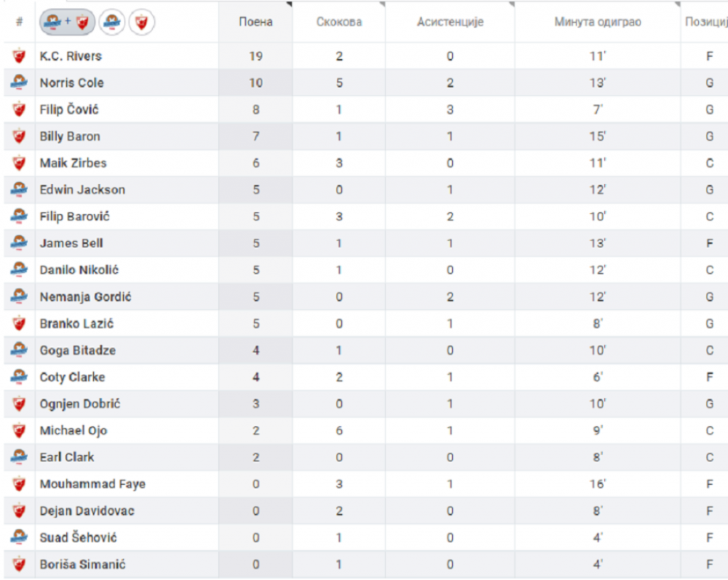Filter players by the blue-logo team only
Viewport: 728px width, 580px height.
tap(112, 22)
